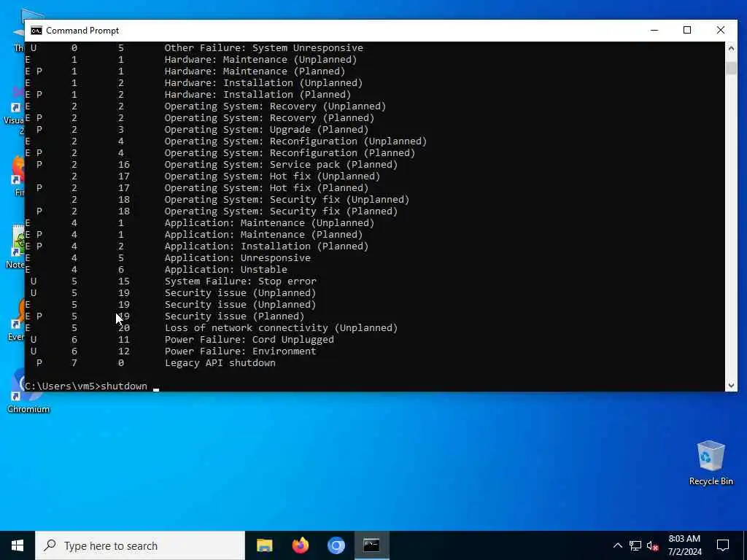Click the Type here to search box
Viewport: 747px width, 560px height.
[x=140, y=545]
